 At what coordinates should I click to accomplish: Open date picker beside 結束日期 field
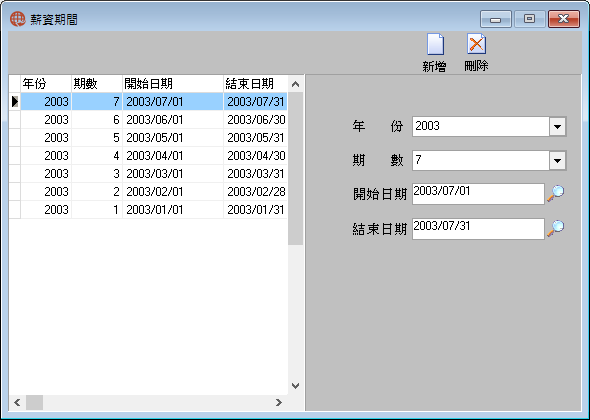click(555, 228)
